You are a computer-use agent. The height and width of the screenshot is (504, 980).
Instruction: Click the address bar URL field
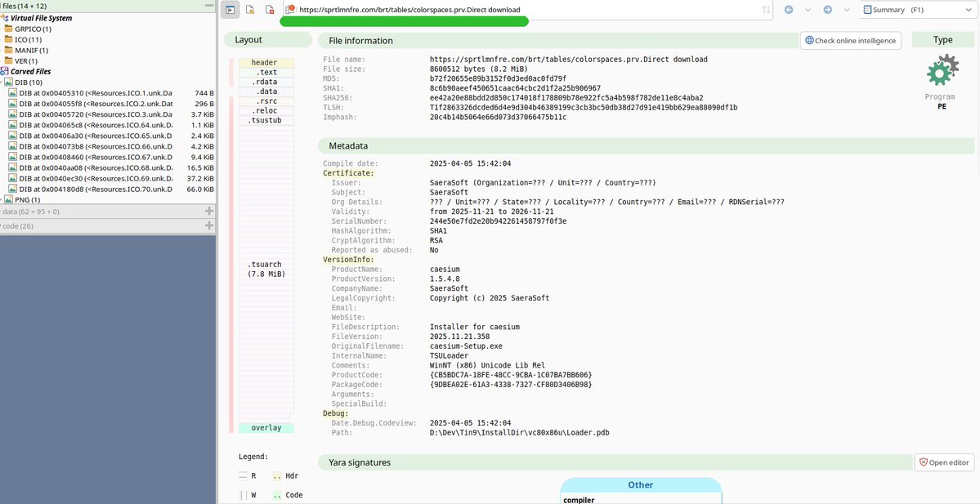[x=528, y=9]
